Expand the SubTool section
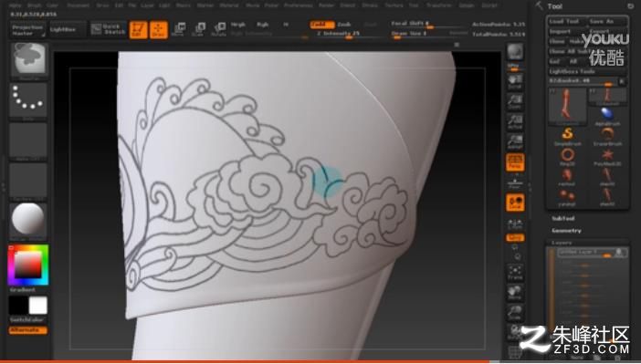Screen dimensions: 641x364 click(x=562, y=219)
